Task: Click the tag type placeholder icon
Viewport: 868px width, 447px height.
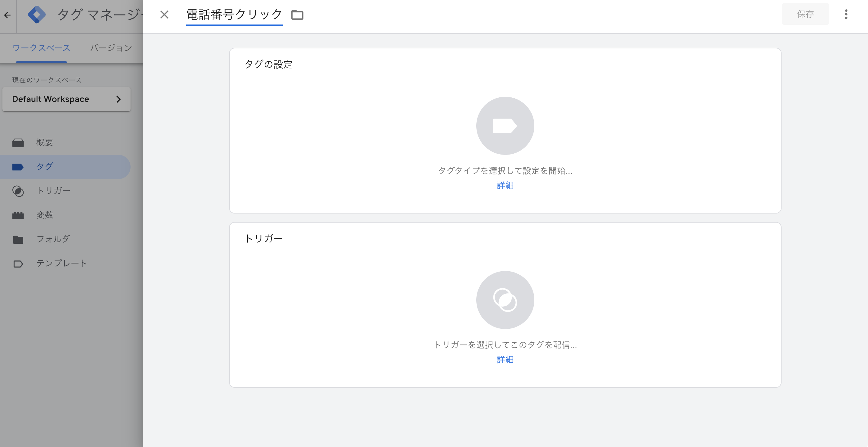Action: coord(505,126)
